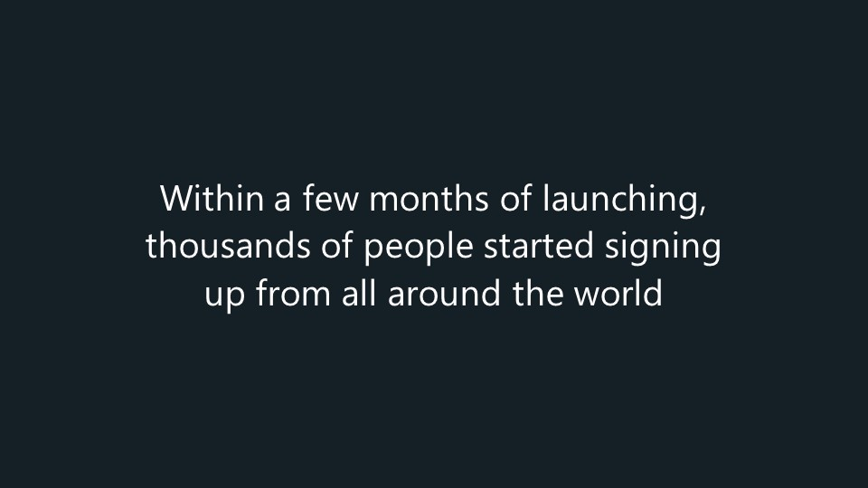
Task: Click the word "from" on the third line
Action: point(288,295)
